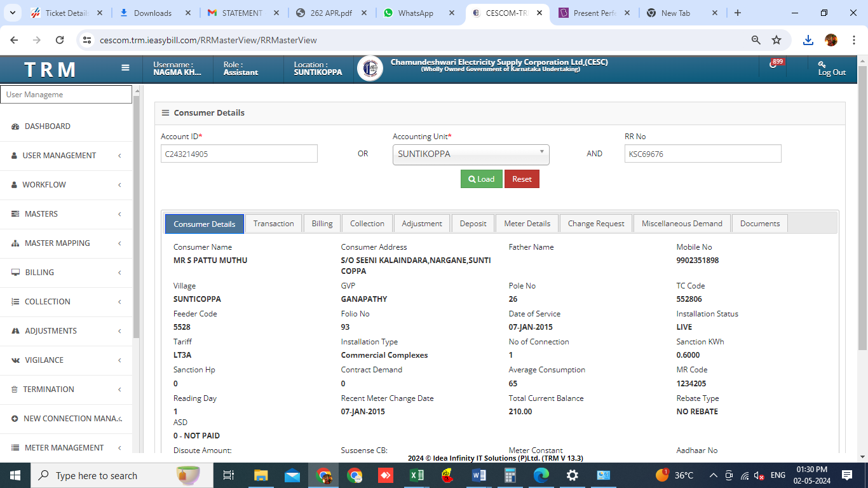Click the New Connection plus icon
This screenshot has width=868, height=488.
tap(15, 419)
